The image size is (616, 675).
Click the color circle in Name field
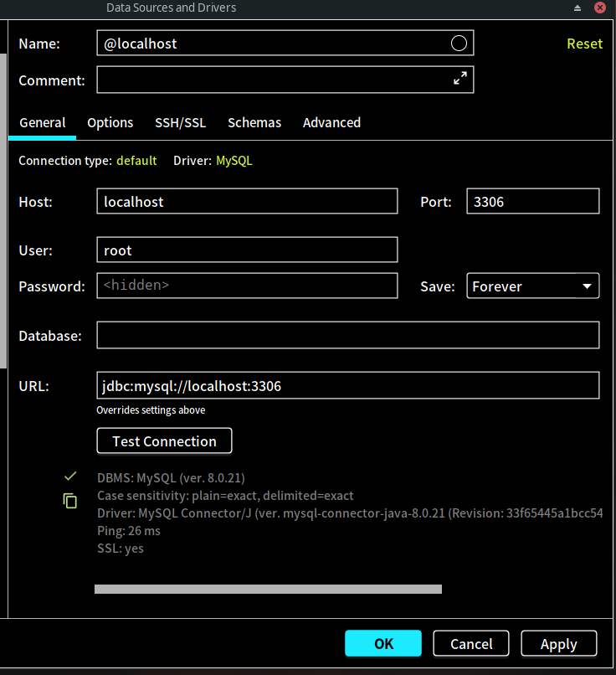[x=459, y=43]
